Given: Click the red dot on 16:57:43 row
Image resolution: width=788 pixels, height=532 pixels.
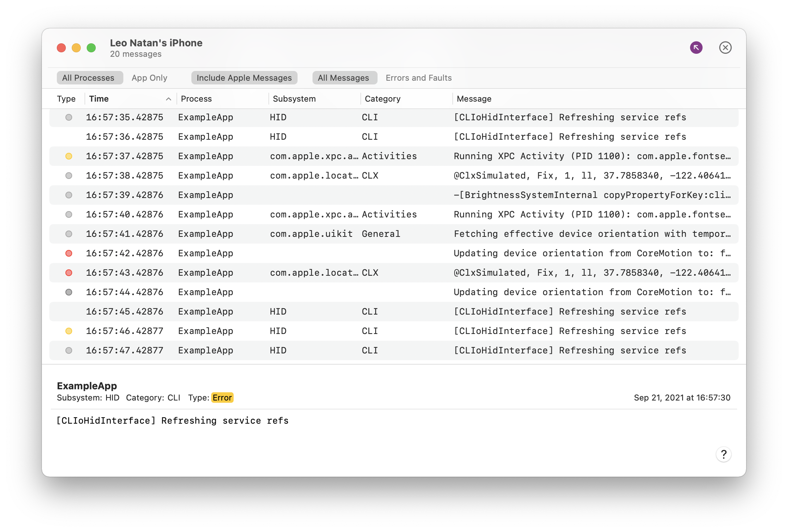Looking at the screenshot, I should (69, 273).
